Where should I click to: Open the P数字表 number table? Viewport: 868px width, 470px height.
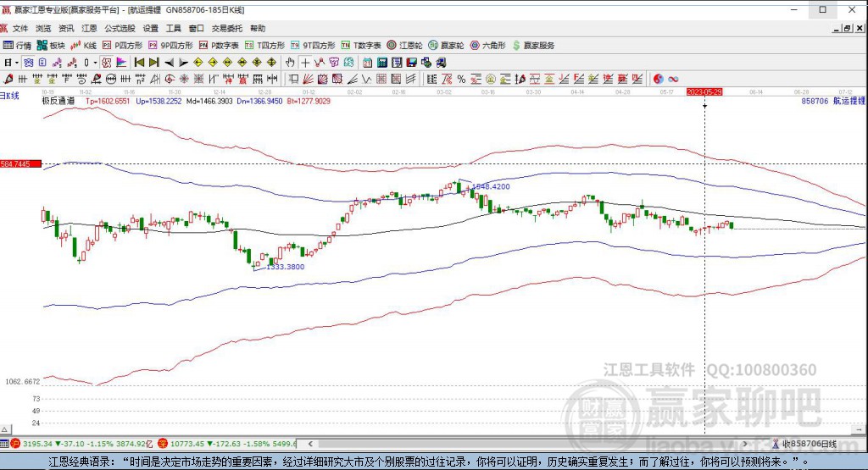[219, 46]
